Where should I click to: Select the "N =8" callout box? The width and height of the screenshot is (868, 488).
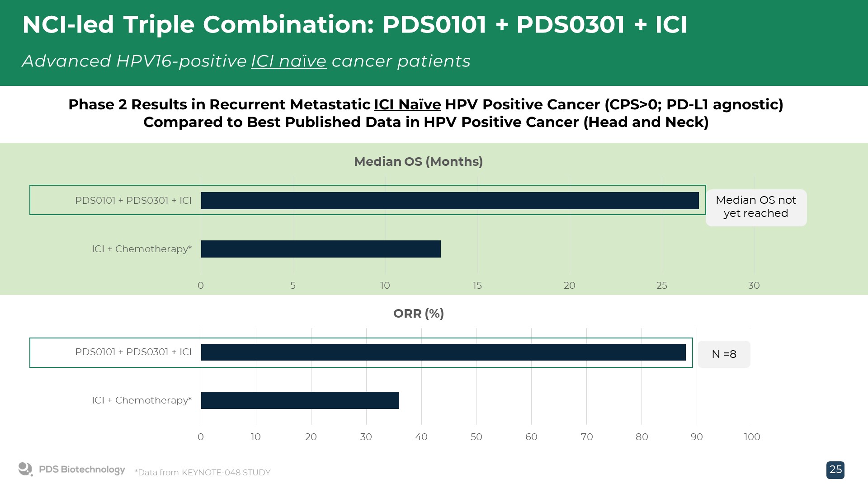[724, 354]
